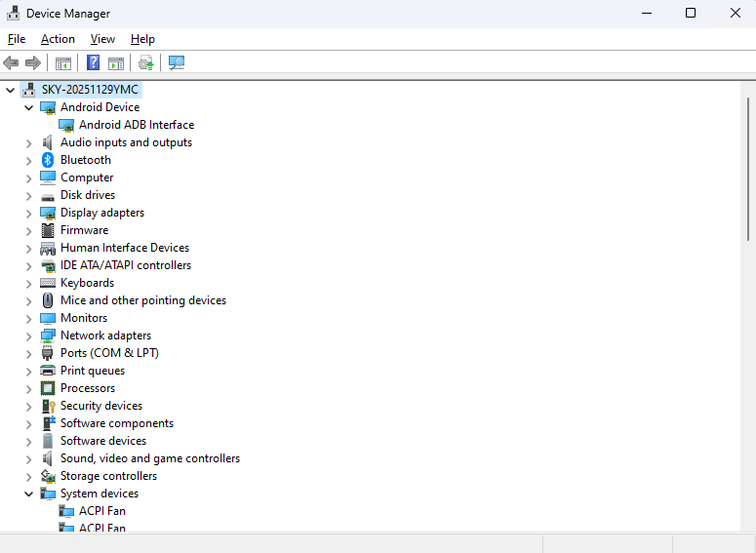Click the Firmware chip icon
This screenshot has height=553, width=756.
click(x=48, y=230)
